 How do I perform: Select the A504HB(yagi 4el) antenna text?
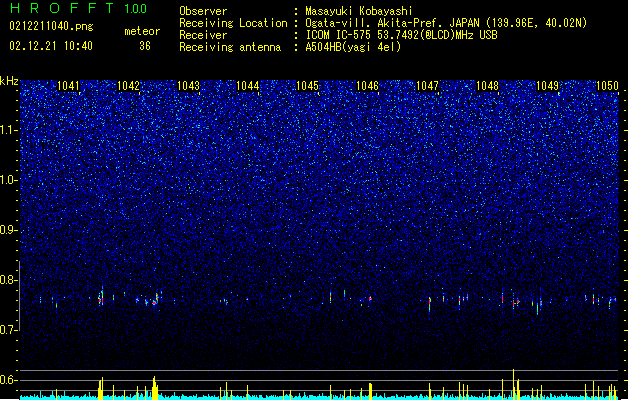353,47
